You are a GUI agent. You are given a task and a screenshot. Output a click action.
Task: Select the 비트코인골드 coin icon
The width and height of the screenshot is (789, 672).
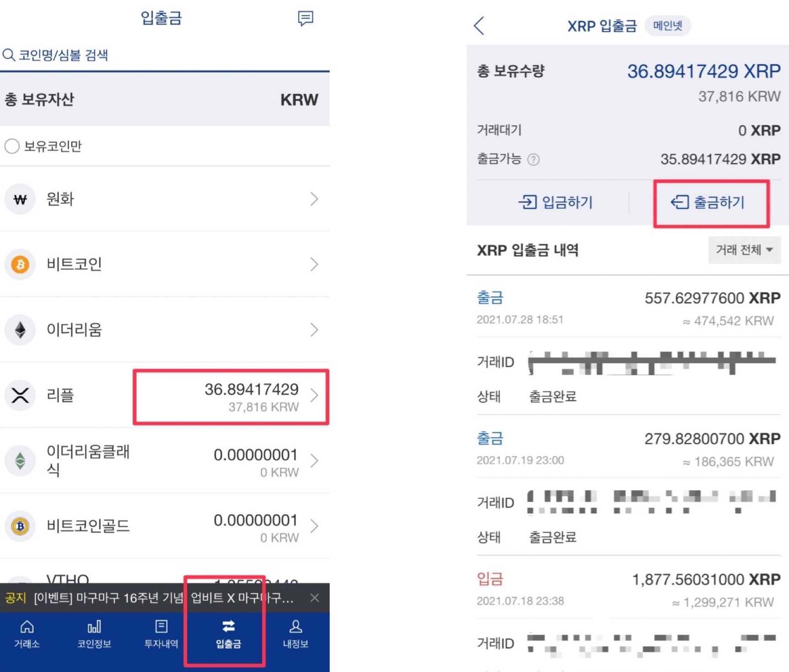[20, 526]
